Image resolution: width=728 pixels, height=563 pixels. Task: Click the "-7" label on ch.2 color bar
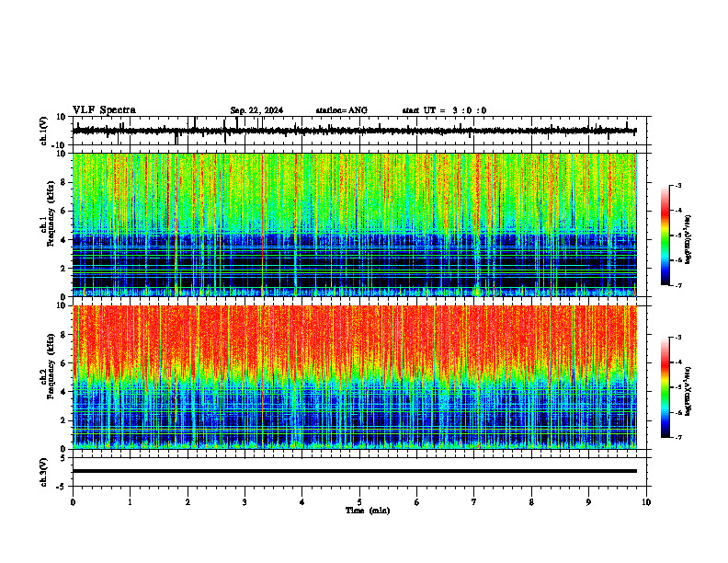[677, 437]
